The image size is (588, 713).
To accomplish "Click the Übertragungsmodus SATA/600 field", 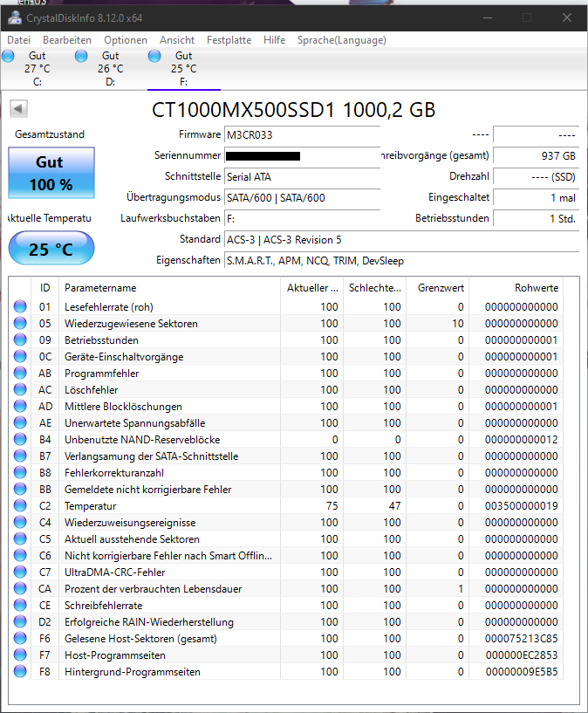I will 302,198.
